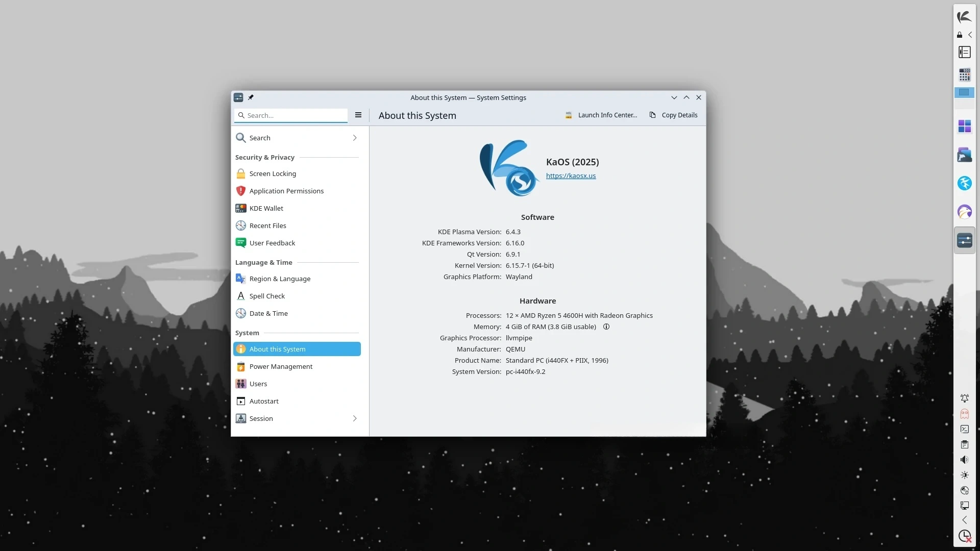This screenshot has height=551, width=980.
Task: Expand the Search settings category
Action: click(x=354, y=138)
